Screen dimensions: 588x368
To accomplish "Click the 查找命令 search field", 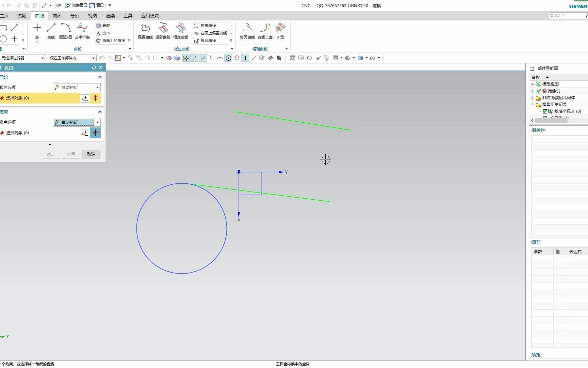I will [566, 16].
